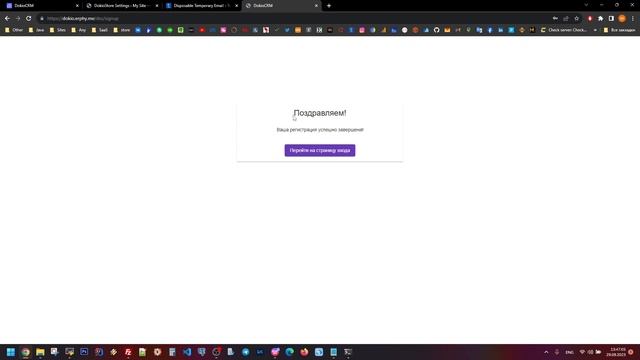Open the Java bookmarks folder

pyautogui.click(x=36, y=30)
